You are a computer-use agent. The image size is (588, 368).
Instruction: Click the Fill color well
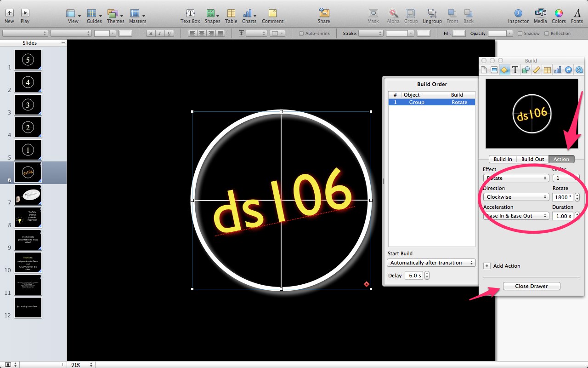click(x=459, y=33)
